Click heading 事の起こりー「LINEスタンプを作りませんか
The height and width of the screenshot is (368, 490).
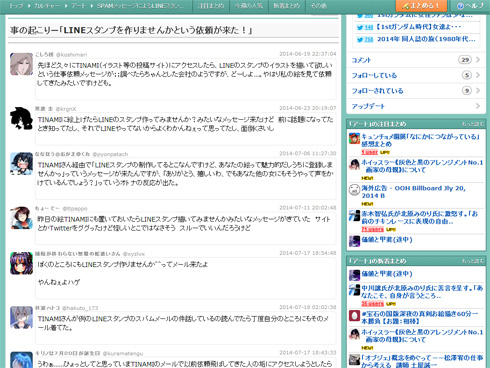[x=131, y=30]
